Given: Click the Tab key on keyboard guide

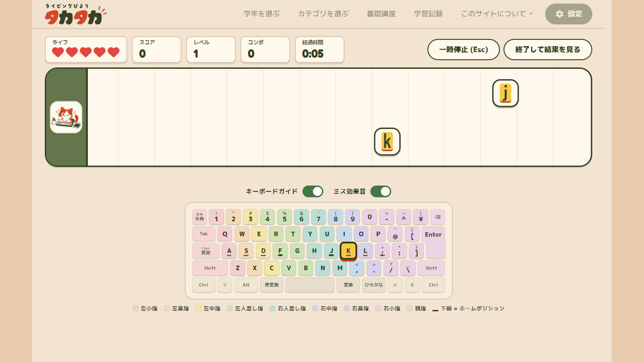Looking at the screenshot, I should point(204,234).
